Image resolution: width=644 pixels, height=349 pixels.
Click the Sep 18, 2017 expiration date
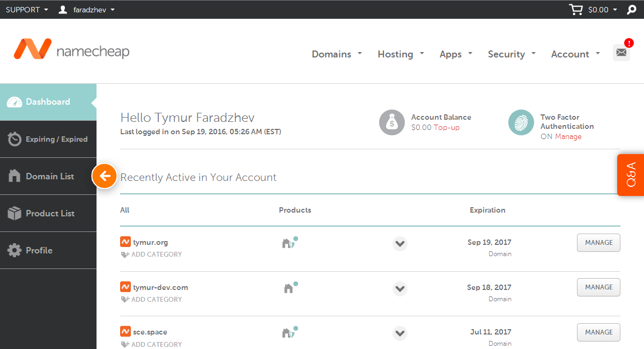(x=490, y=287)
